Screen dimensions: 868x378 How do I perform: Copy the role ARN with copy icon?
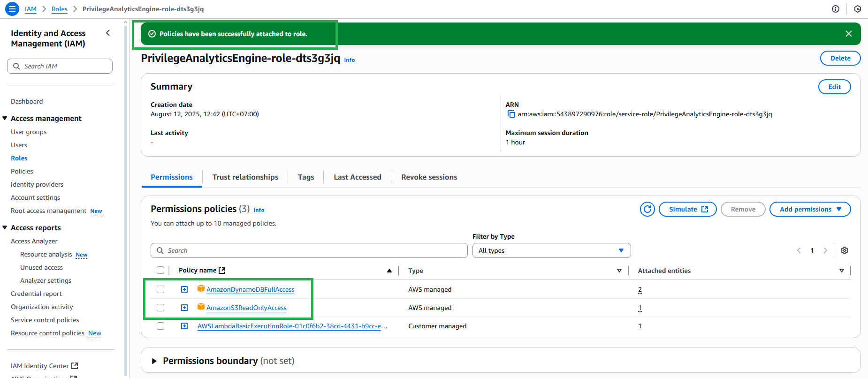click(x=511, y=114)
